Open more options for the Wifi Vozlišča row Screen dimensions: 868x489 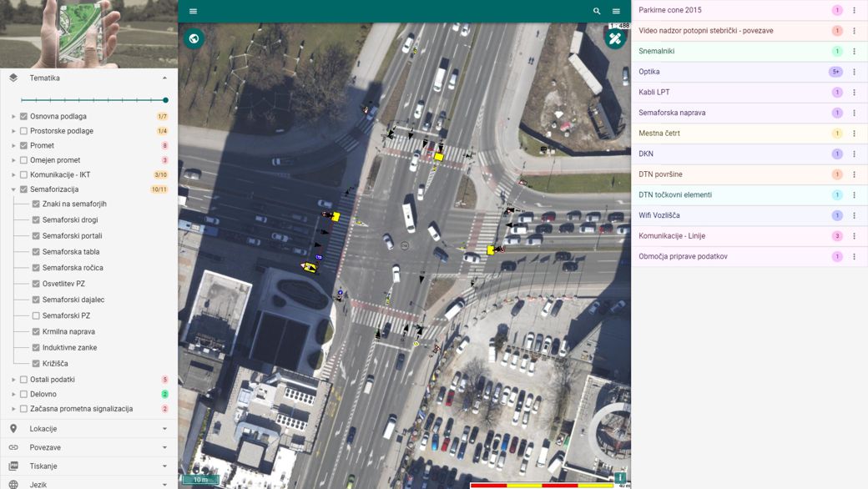(x=854, y=215)
